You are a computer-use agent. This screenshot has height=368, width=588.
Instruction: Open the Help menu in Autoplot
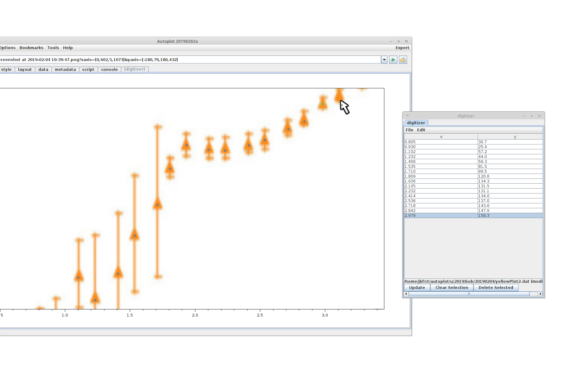[x=68, y=48]
